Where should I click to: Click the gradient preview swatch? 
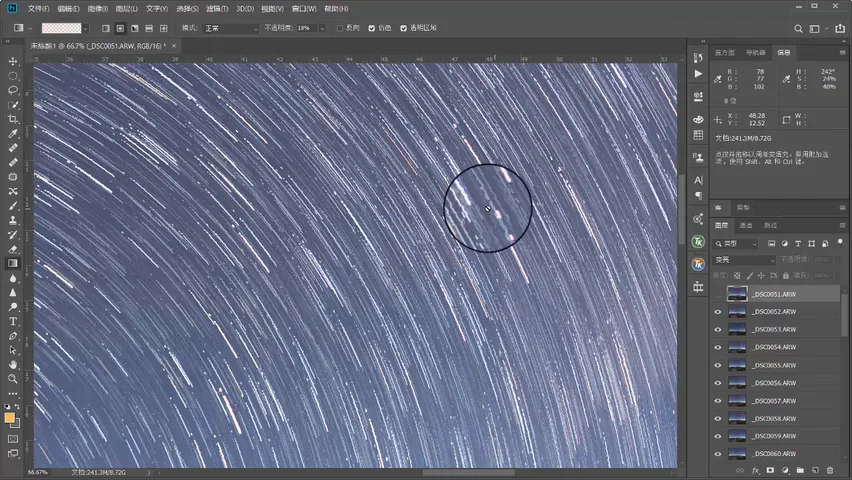(61, 28)
